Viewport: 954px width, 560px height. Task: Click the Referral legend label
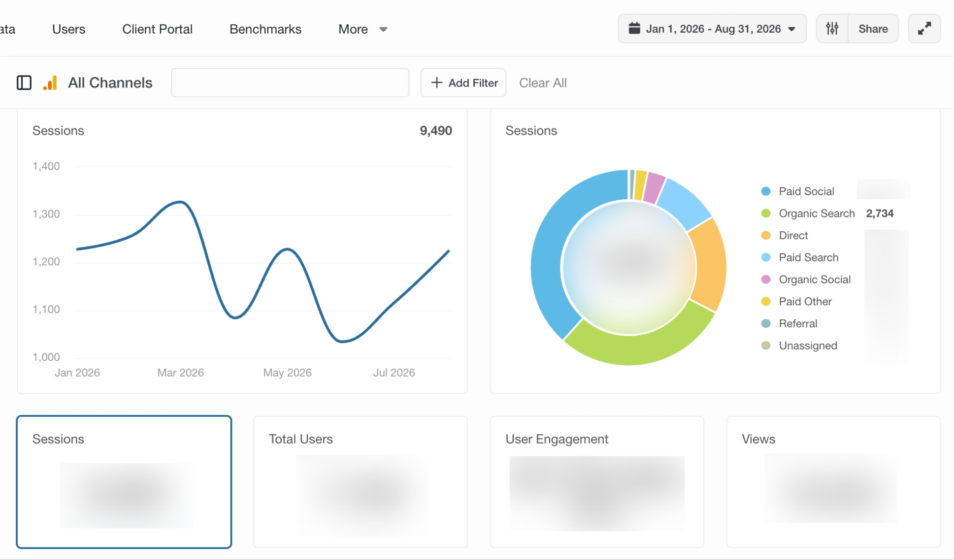[798, 324]
